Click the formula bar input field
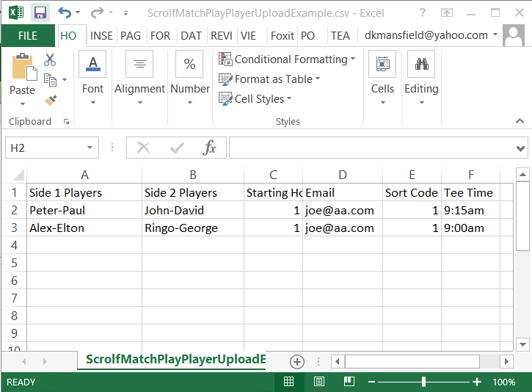Screen dimensions: 532x392 [371, 148]
